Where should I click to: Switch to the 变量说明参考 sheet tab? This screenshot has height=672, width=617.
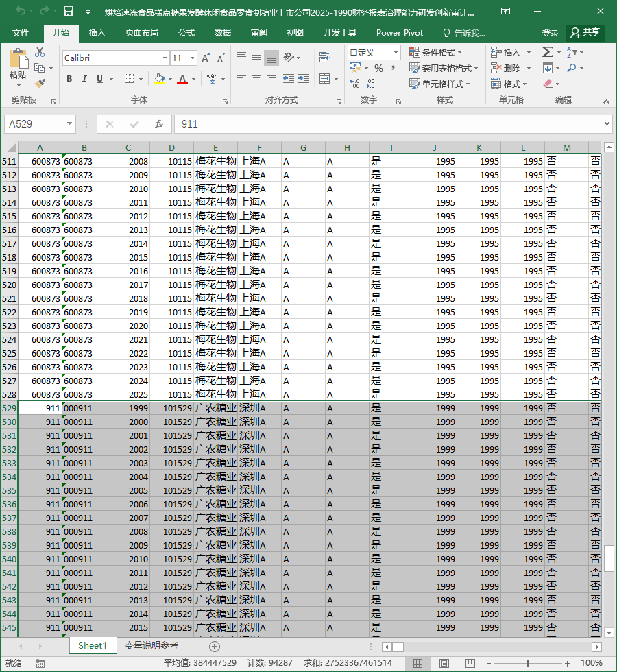pyautogui.click(x=152, y=645)
